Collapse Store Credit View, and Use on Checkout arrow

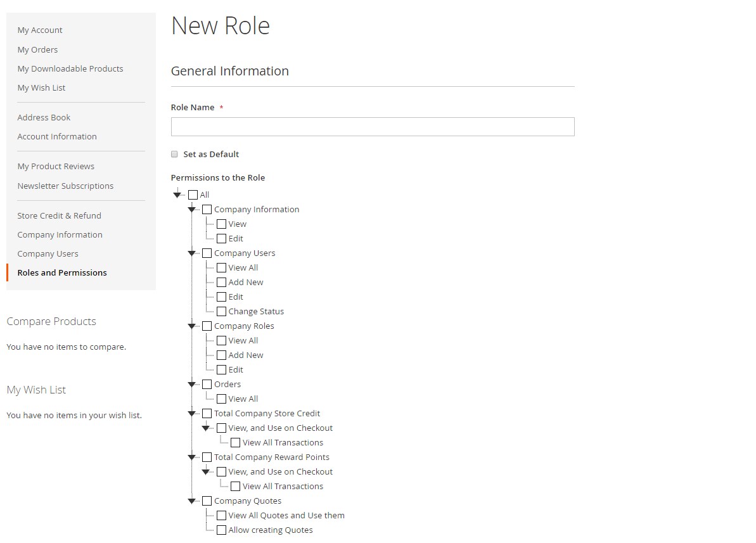(206, 428)
